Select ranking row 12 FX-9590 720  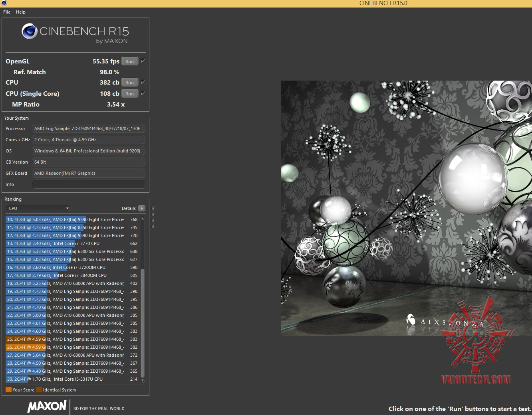tap(72, 235)
